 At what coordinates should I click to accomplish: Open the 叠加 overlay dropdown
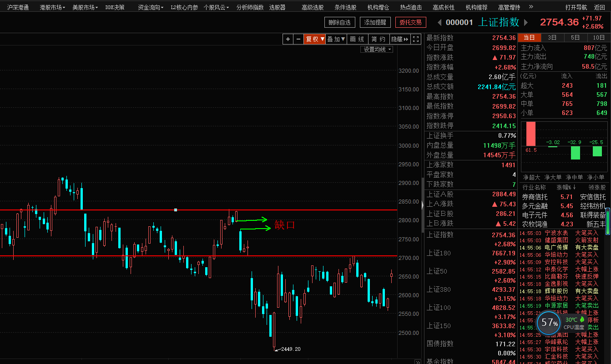click(337, 39)
